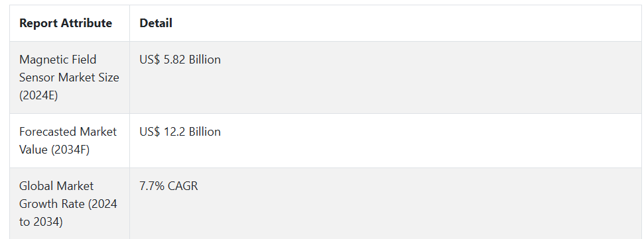Click the 'Report Attribute' column header

point(66,23)
